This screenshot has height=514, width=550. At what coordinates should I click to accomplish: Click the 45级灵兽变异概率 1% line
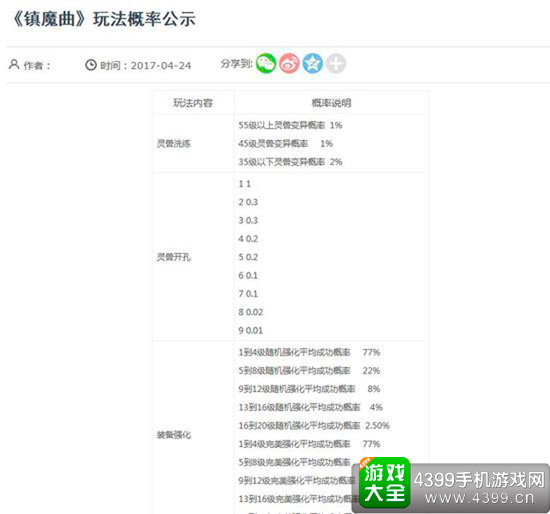[x=286, y=143]
